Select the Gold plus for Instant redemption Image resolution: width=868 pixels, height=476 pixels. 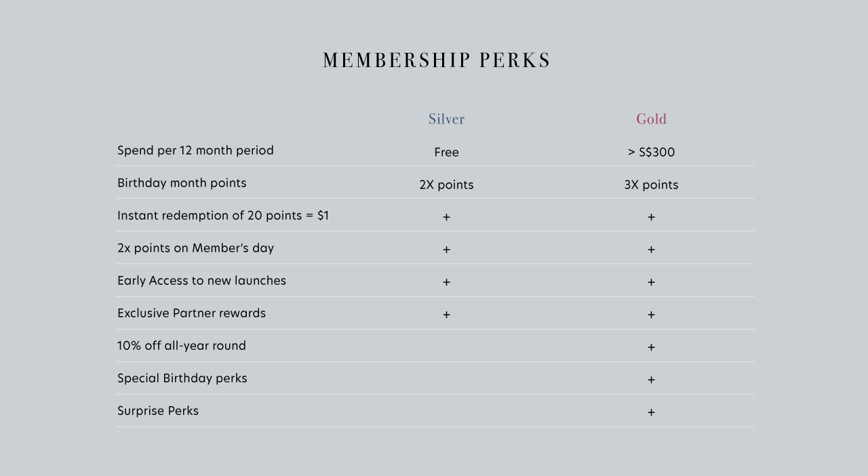(651, 217)
